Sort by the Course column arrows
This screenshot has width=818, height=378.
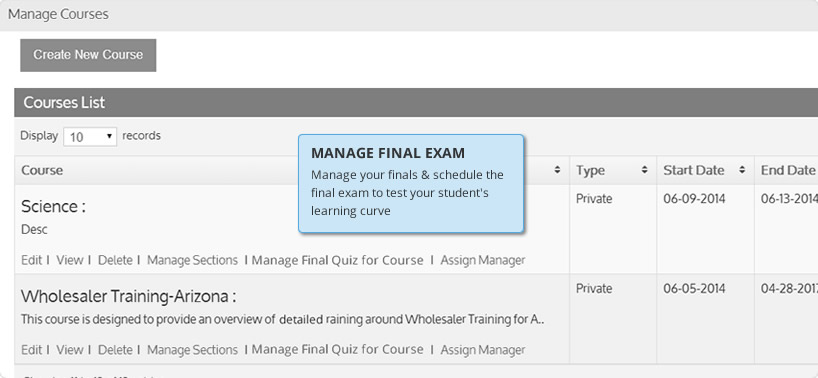coord(557,170)
